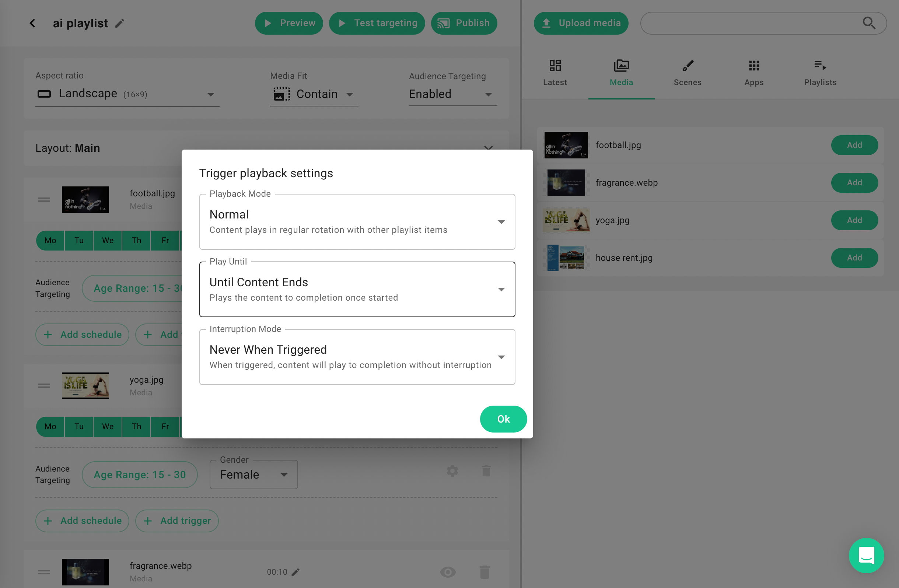Image resolution: width=899 pixels, height=588 pixels.
Task: Delete the fragrance.webp playlist item
Action: [x=485, y=572]
